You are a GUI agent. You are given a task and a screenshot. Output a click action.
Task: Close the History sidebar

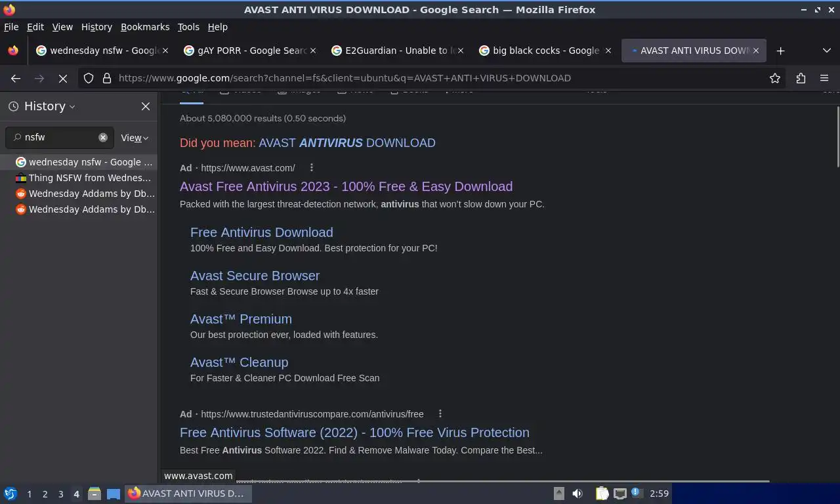(x=146, y=106)
